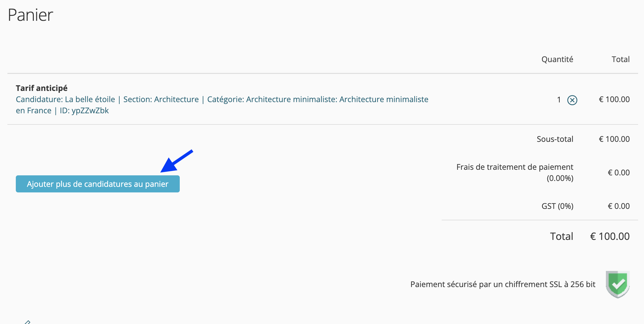Click the Frais de traitement de paiement label
Image resolution: width=644 pixels, height=324 pixels.
tap(515, 173)
